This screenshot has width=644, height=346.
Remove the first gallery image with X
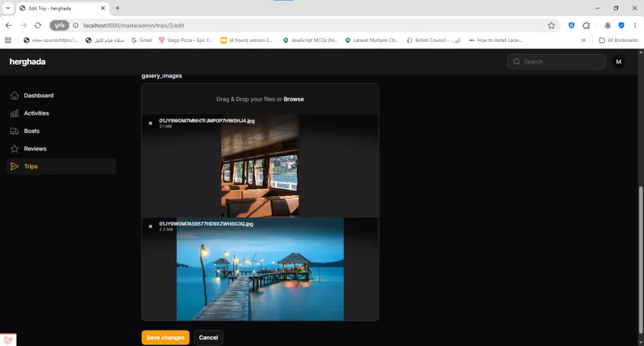pos(150,123)
